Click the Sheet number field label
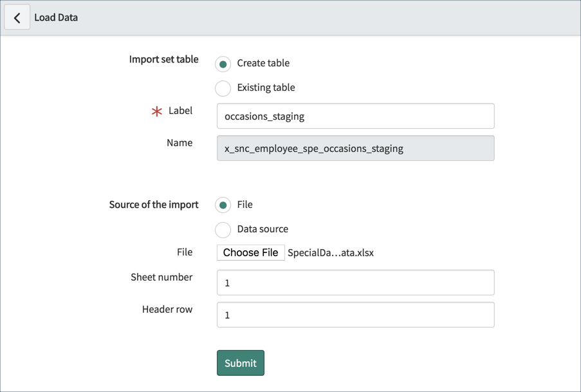 click(x=161, y=277)
